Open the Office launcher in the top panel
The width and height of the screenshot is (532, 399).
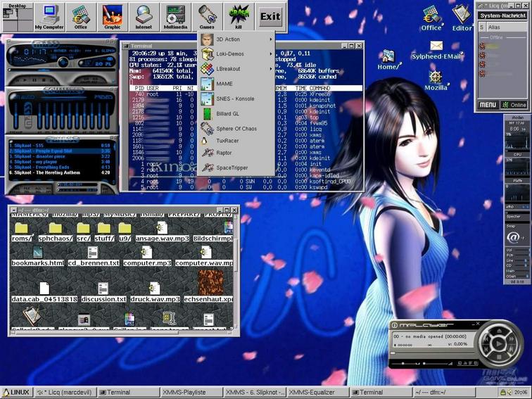[80, 17]
